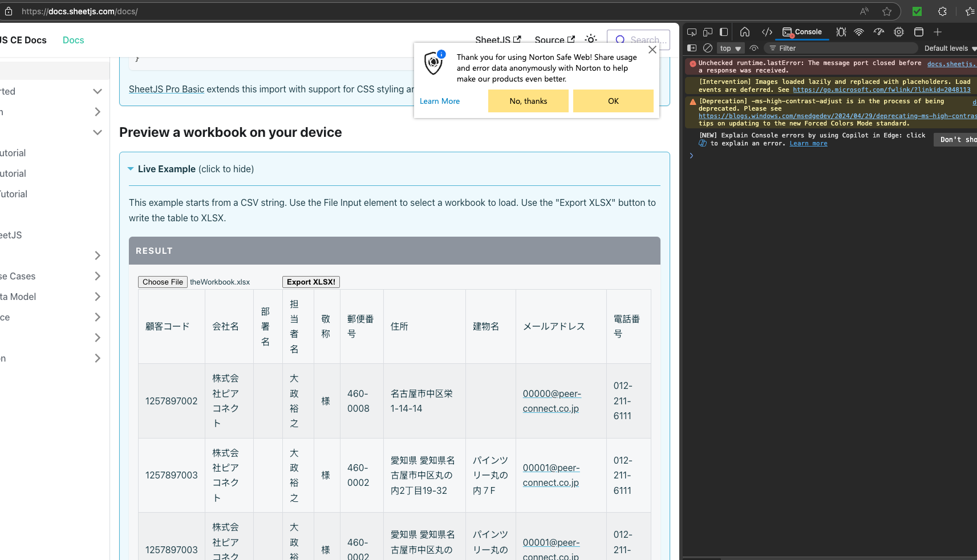The height and width of the screenshot is (560, 977).
Task: Click the browser Read aloud icon
Action: [865, 11]
